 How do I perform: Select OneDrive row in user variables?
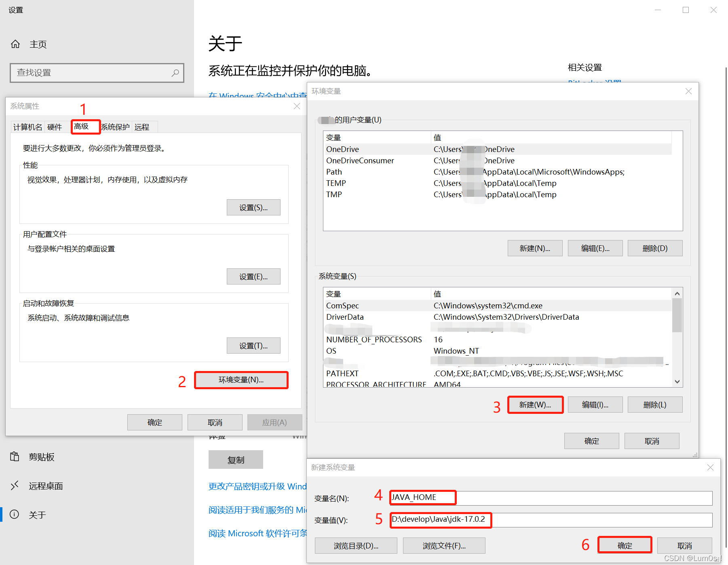498,149
